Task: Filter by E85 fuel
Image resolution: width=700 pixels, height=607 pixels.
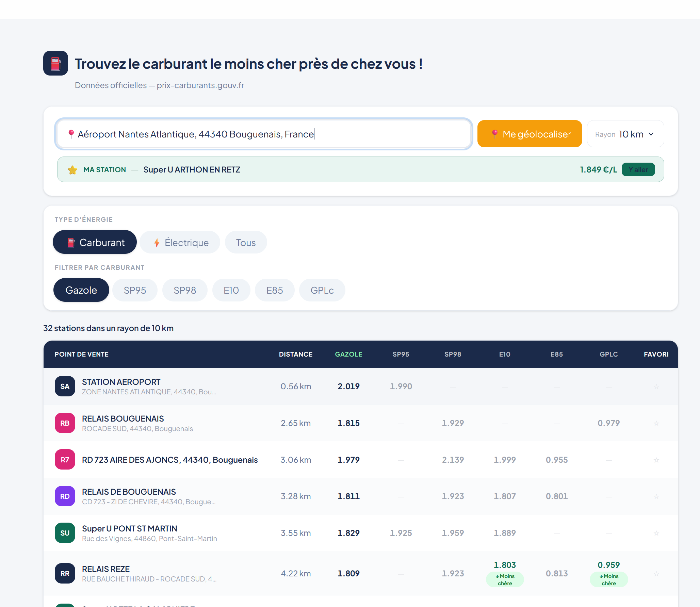Action: pyautogui.click(x=275, y=290)
